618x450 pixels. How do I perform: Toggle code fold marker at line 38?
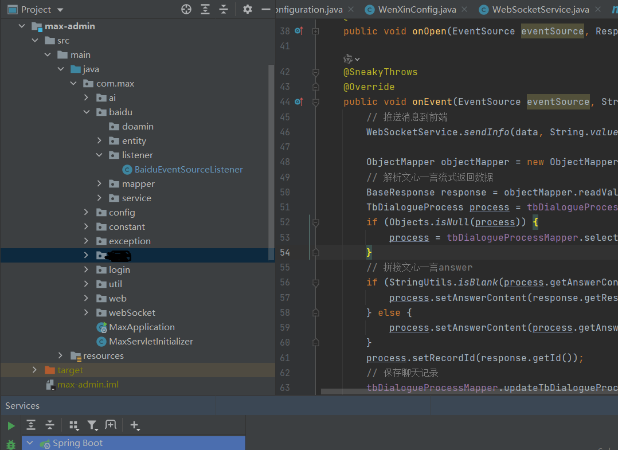[315, 31]
